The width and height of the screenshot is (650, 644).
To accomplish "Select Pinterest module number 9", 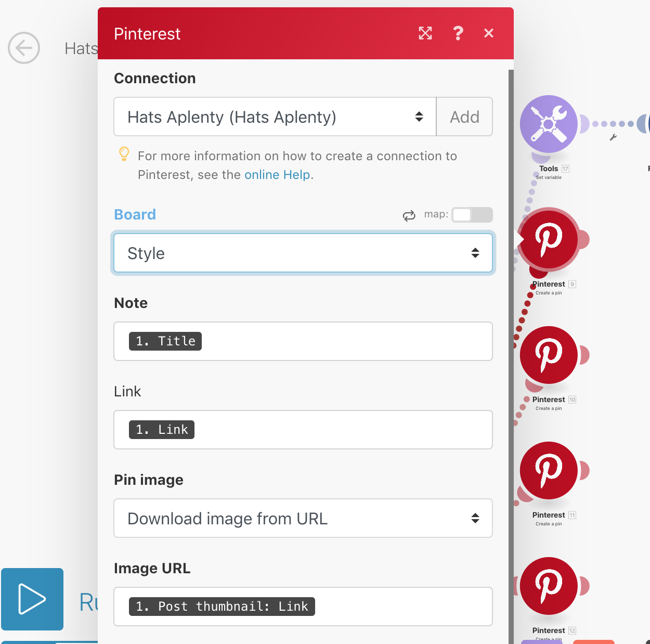I will coord(549,239).
